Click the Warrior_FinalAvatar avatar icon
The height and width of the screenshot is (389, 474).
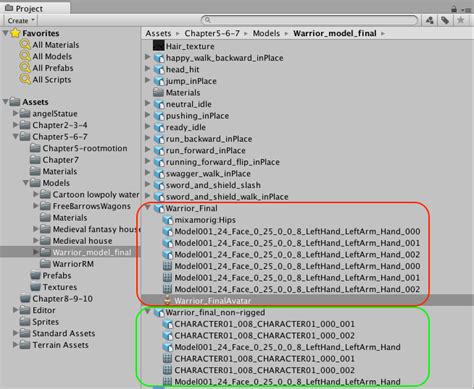coord(168,300)
